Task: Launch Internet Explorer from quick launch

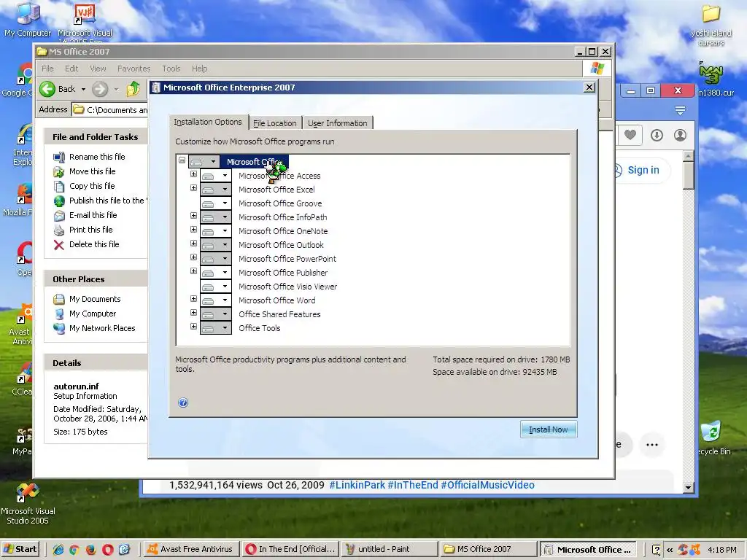Action: (58, 550)
